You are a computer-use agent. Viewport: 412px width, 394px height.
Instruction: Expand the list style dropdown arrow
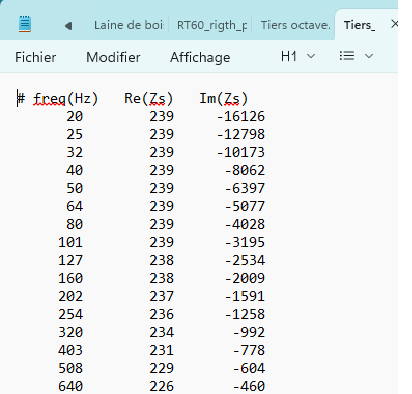tap(369, 56)
